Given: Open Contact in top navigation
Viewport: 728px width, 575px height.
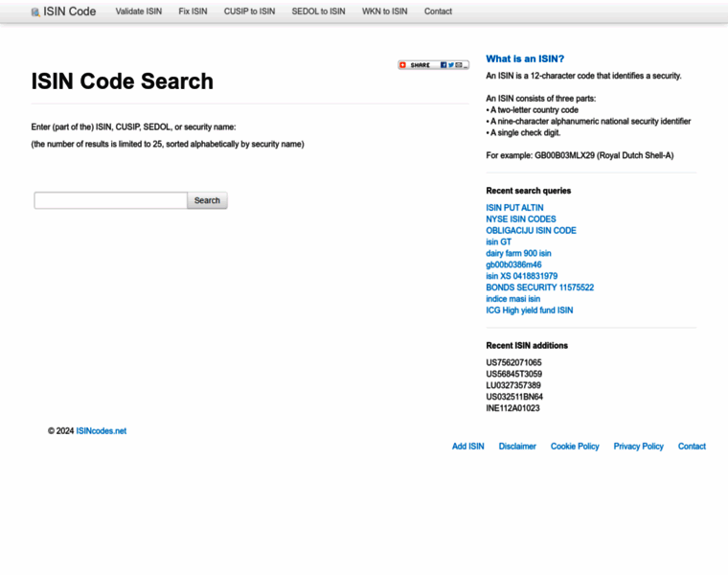Looking at the screenshot, I should point(438,11).
